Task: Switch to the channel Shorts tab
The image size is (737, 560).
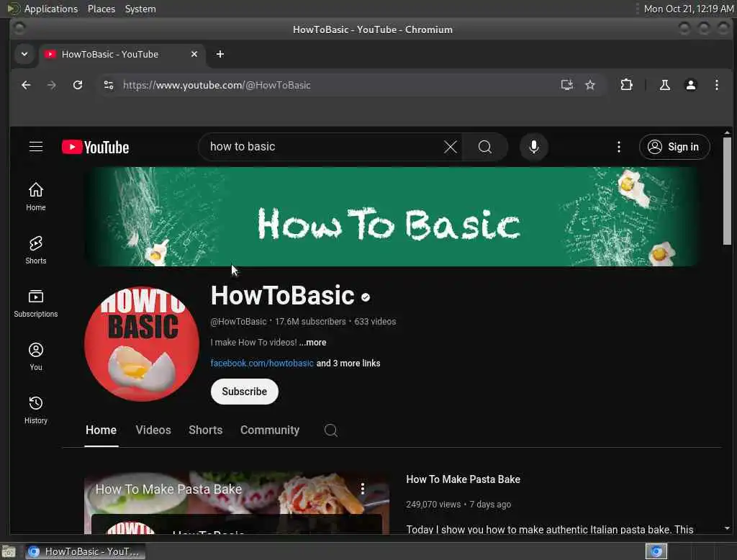Action: pos(205,430)
